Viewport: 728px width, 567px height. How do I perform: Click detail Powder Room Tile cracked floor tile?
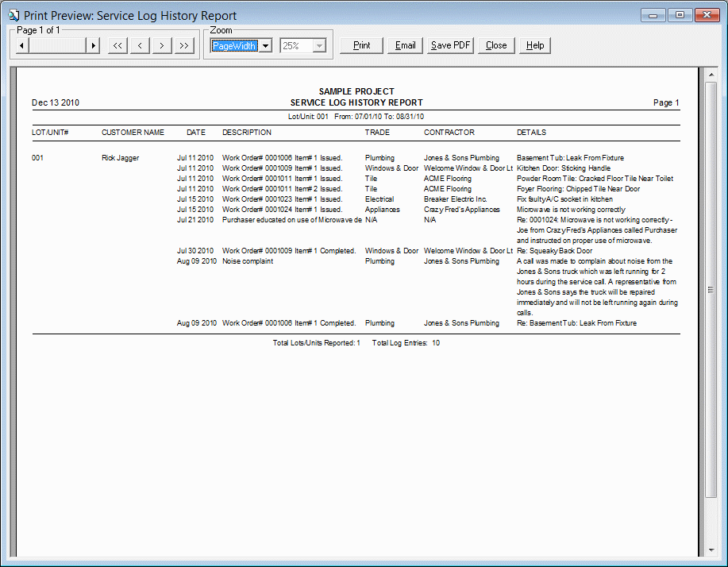(595, 179)
